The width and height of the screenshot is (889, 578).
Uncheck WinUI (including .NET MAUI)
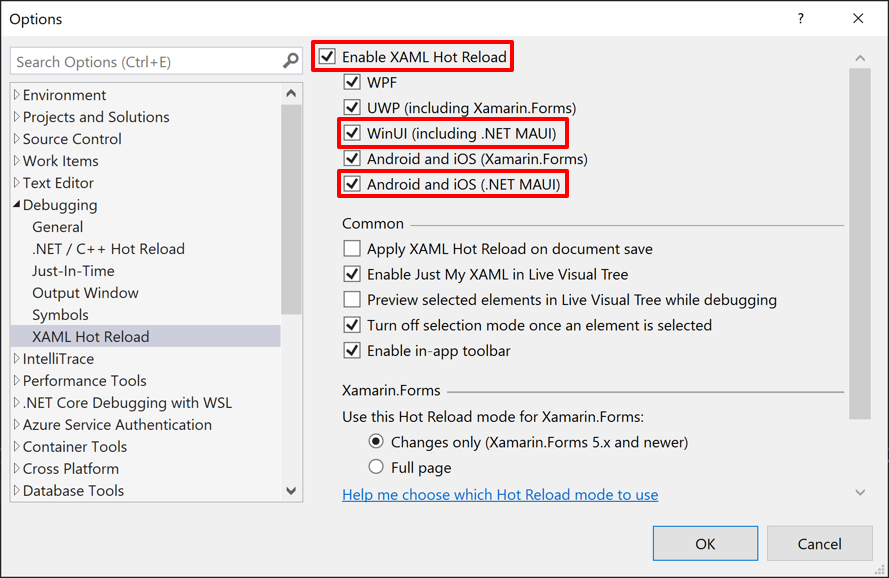[355, 133]
